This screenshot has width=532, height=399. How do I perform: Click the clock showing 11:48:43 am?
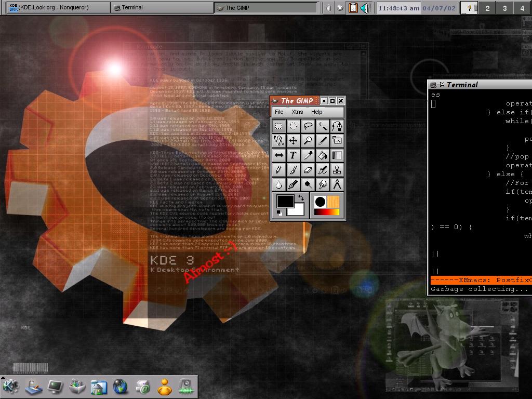point(398,8)
